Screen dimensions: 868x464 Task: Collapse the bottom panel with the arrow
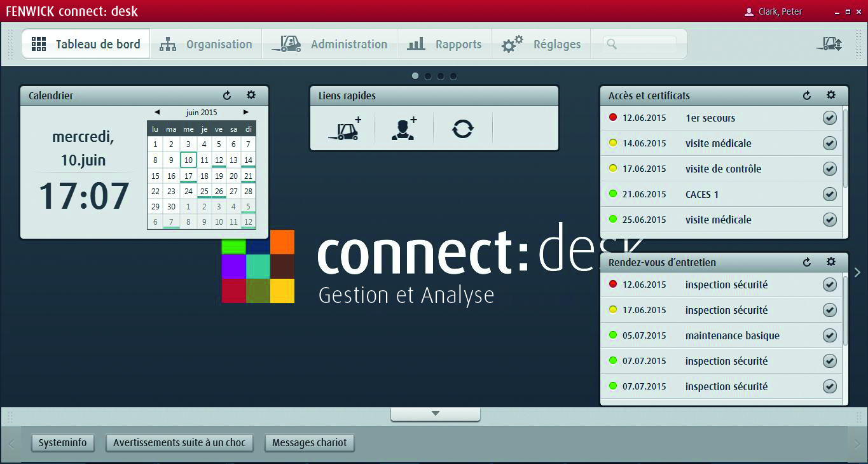[x=435, y=414]
